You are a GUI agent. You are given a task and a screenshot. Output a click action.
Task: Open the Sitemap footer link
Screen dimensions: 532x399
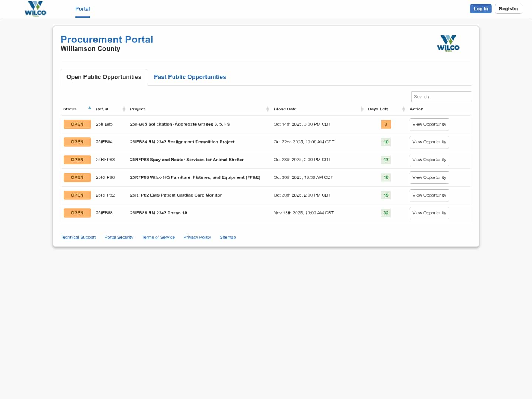pos(228,238)
